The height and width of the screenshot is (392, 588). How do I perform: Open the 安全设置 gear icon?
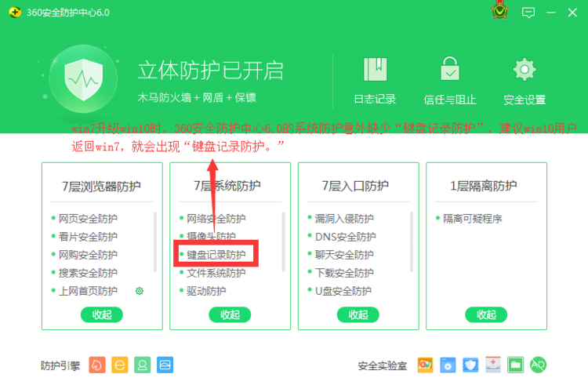pos(524,70)
